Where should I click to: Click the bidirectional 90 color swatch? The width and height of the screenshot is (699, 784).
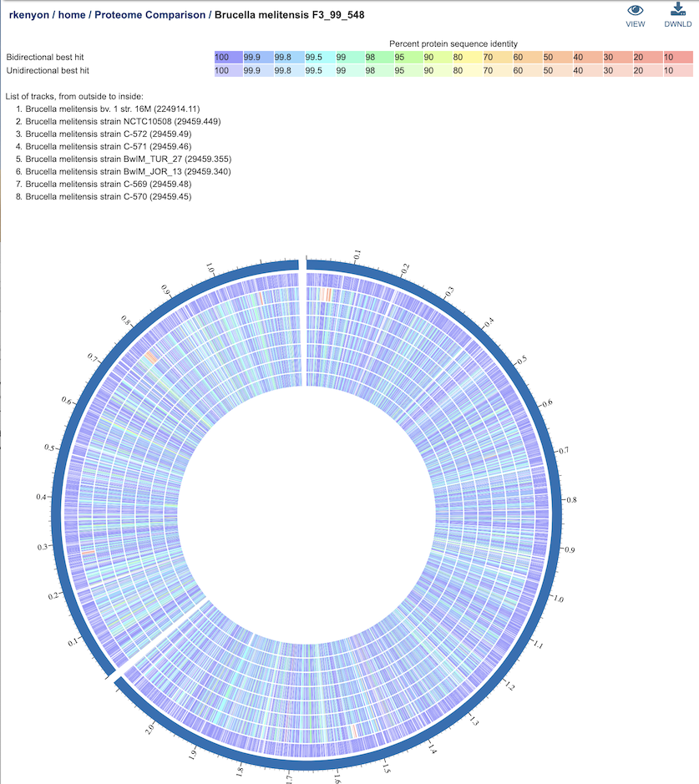(438, 57)
